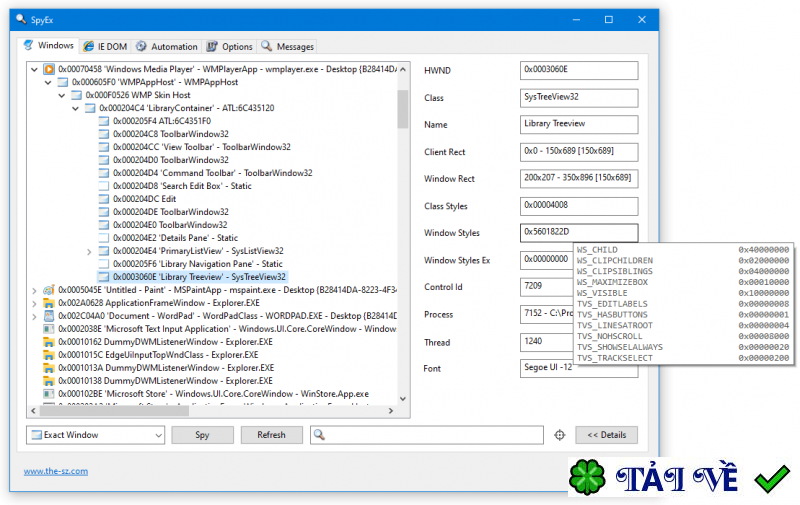
Task: Click Explorer icon beside ApplicationFrameWindow entry
Action: (49, 303)
